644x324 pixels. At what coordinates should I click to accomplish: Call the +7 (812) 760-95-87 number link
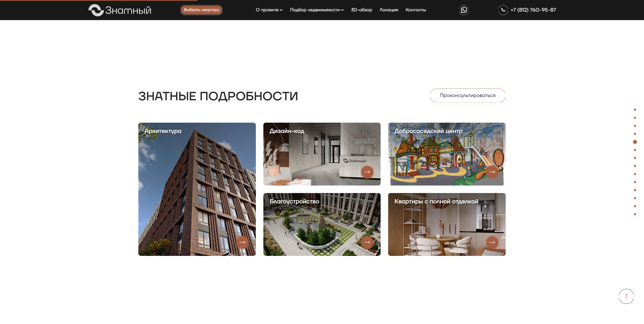[533, 10]
